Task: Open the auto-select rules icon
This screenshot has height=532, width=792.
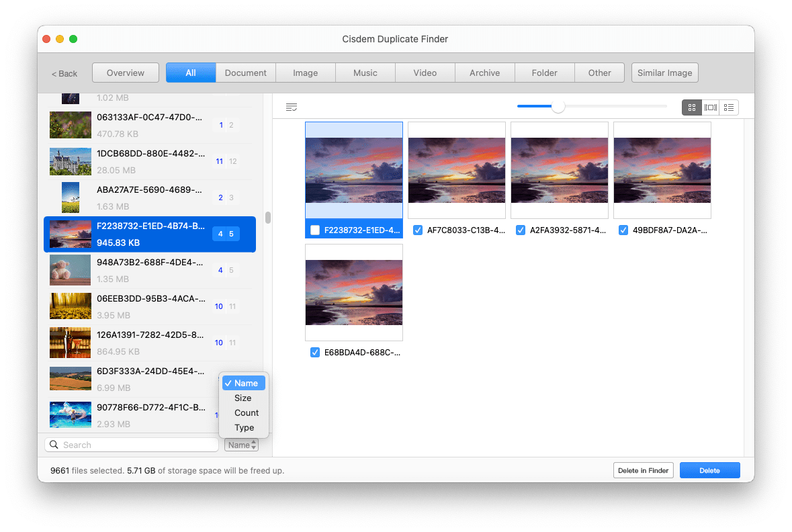Action: point(291,107)
